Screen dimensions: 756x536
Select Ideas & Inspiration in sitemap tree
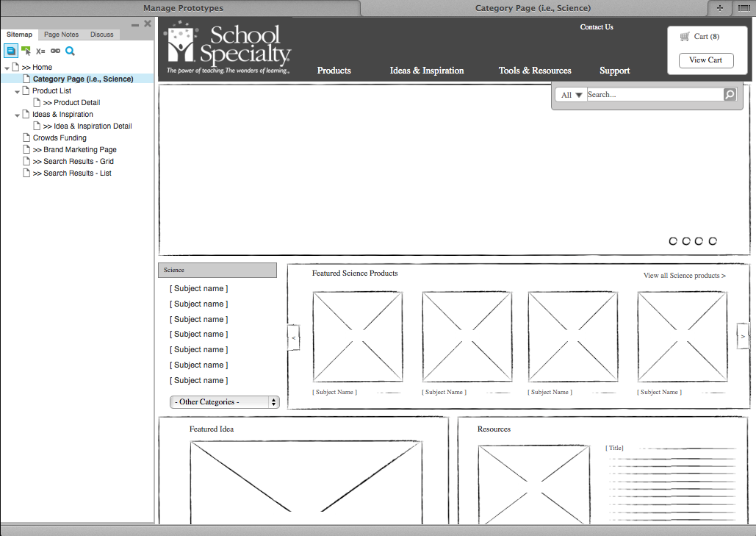62,115
